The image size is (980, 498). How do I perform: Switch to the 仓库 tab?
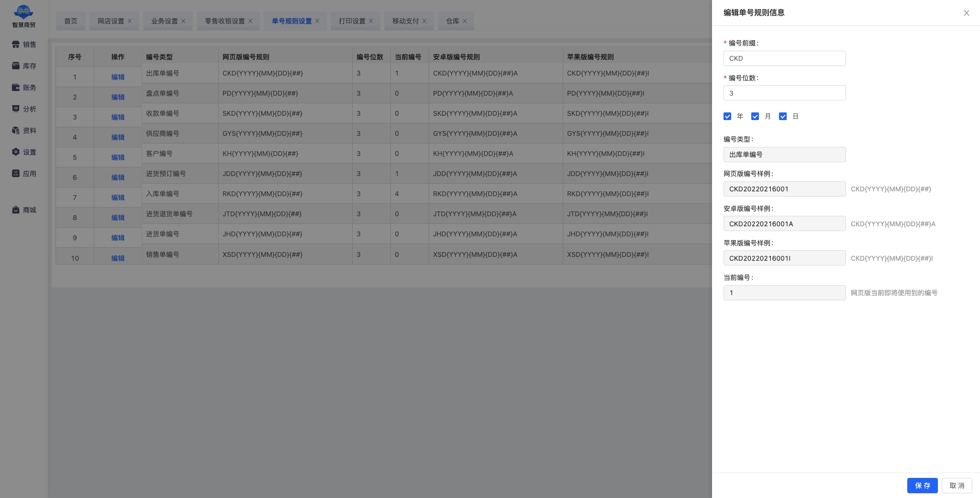(x=452, y=21)
